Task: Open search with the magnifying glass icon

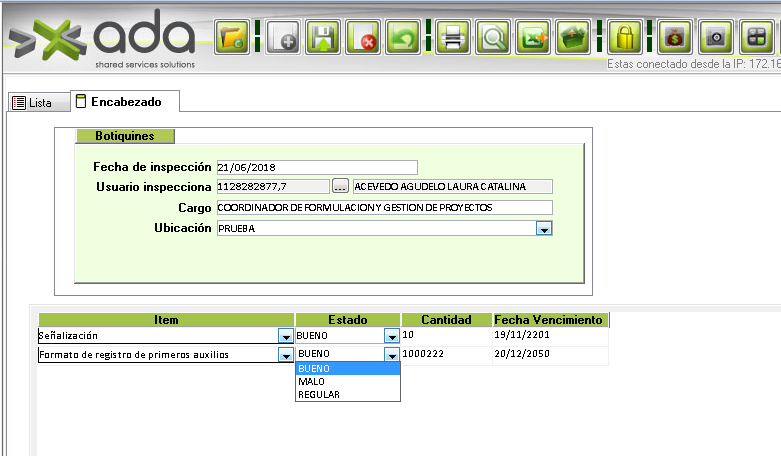Action: coord(492,38)
